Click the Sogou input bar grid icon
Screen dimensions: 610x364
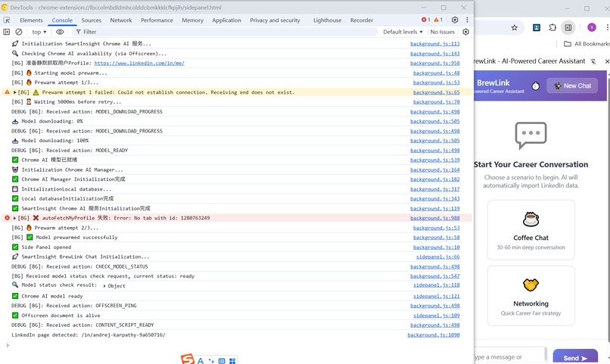(x=232, y=361)
